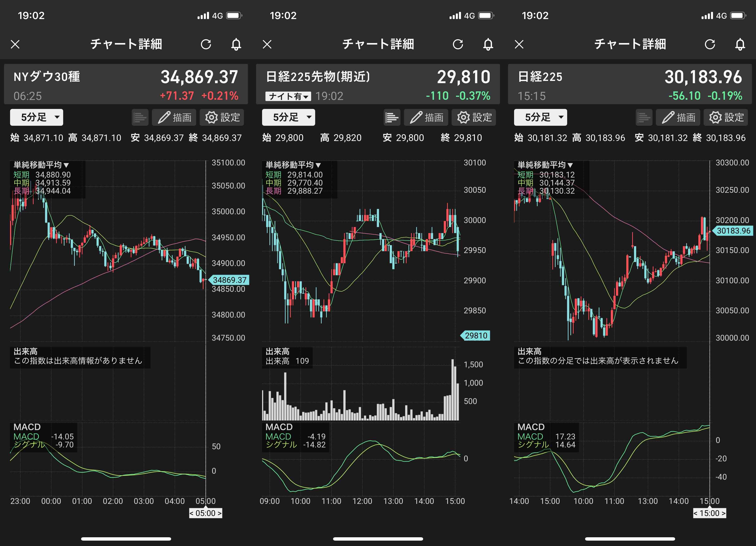Viewport: 756px width, 546px height.
Task: Open alert bell on 日経225先物 screen
Action: [488, 44]
